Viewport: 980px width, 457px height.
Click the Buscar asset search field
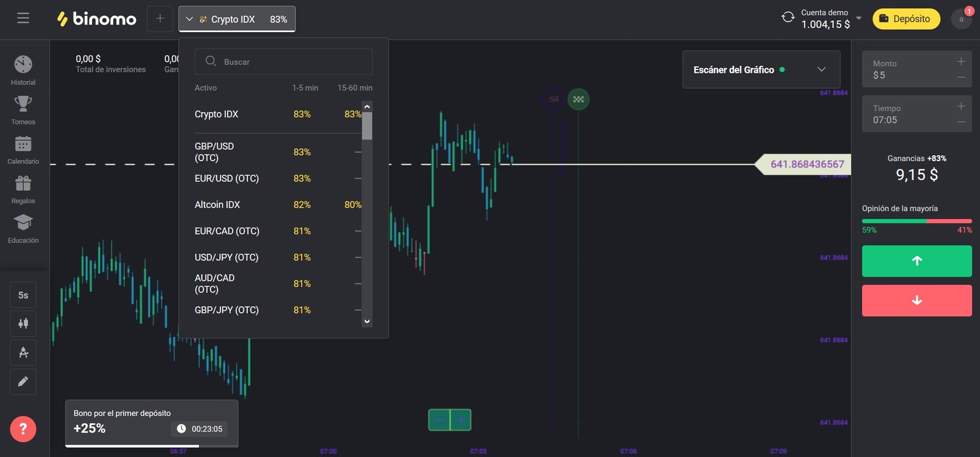283,62
